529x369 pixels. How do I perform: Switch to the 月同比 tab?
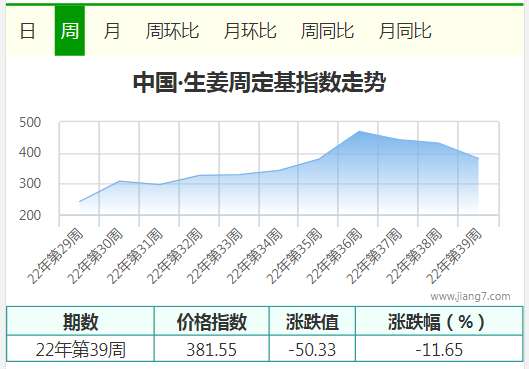(405, 31)
